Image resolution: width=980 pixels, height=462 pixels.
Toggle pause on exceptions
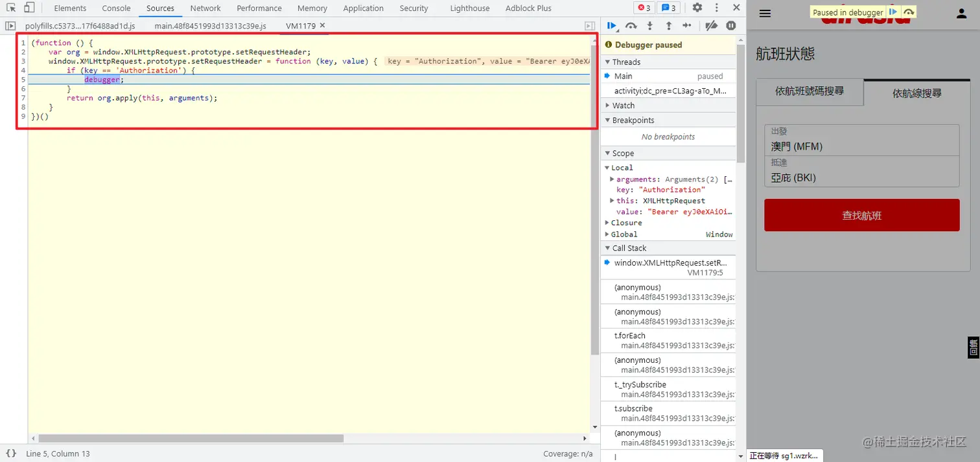731,25
